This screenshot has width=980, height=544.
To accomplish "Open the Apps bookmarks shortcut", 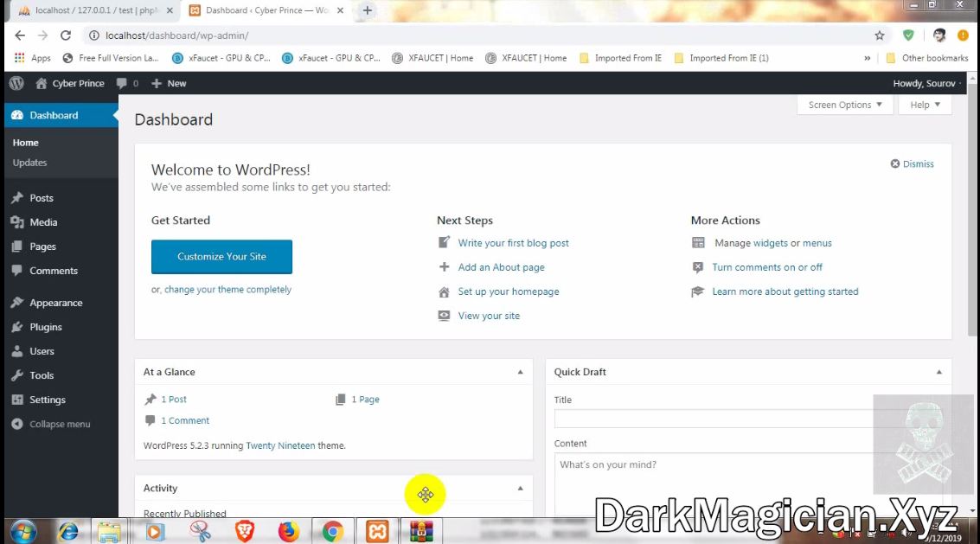I will 33,58.
